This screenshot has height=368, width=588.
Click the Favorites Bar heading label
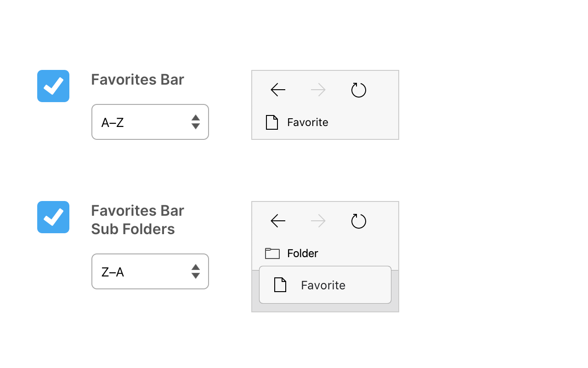(x=137, y=80)
